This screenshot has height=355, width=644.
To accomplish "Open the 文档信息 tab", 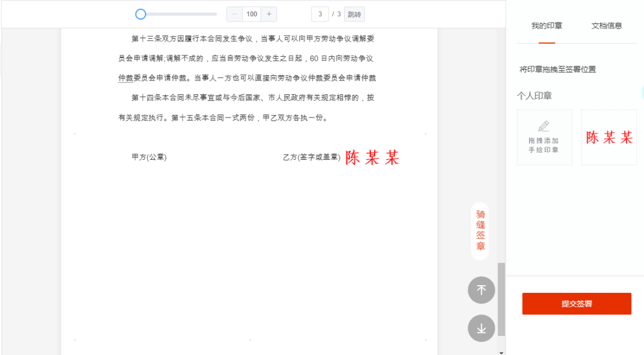I will tap(606, 26).
